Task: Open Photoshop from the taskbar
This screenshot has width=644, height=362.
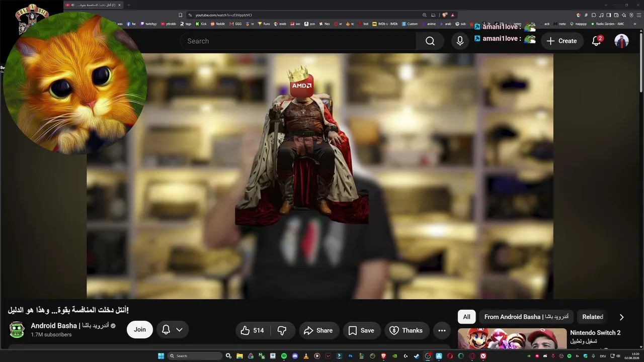Action: 350,356
